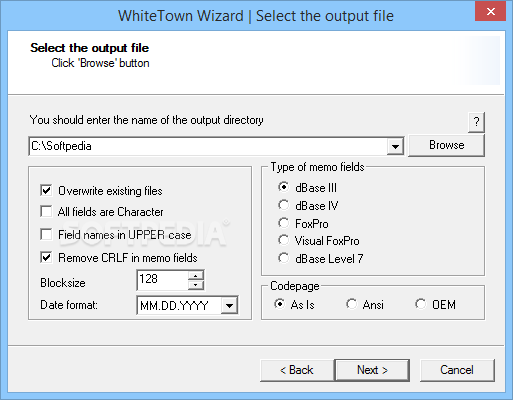Open the output directory dropdown arrow
This screenshot has height=400, width=513.
tap(395, 146)
